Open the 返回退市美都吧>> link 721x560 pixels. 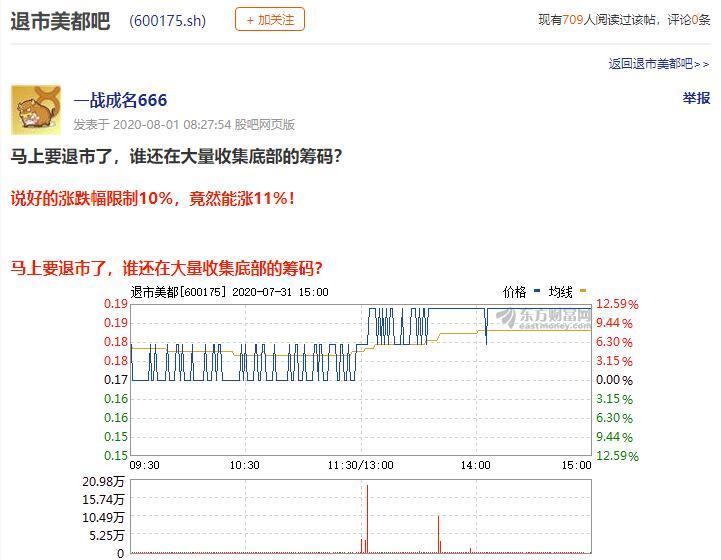(x=658, y=63)
